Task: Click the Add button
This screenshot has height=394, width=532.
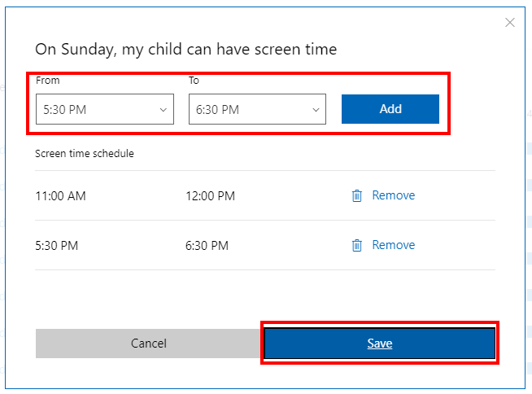Action: click(x=390, y=109)
